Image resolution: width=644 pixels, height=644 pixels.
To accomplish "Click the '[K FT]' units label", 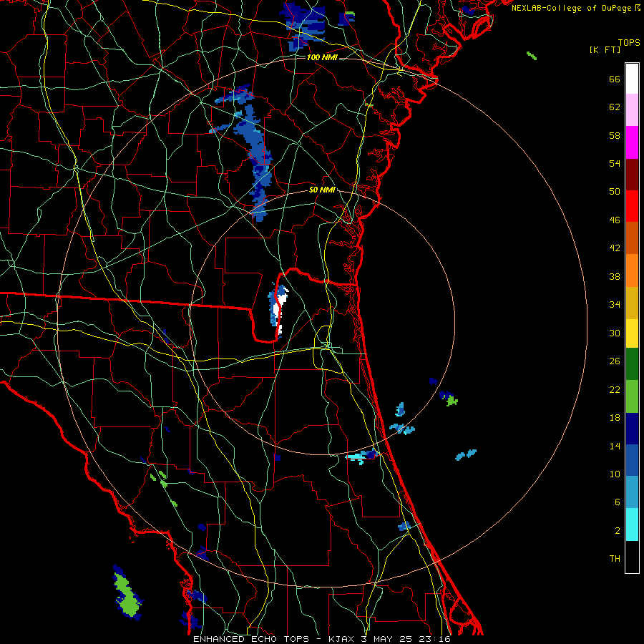I will pos(605,49).
